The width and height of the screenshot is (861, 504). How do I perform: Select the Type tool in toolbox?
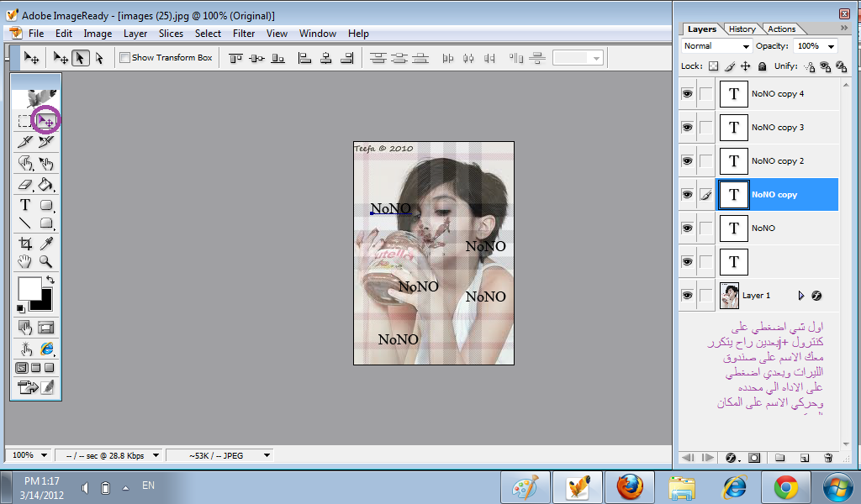25,204
